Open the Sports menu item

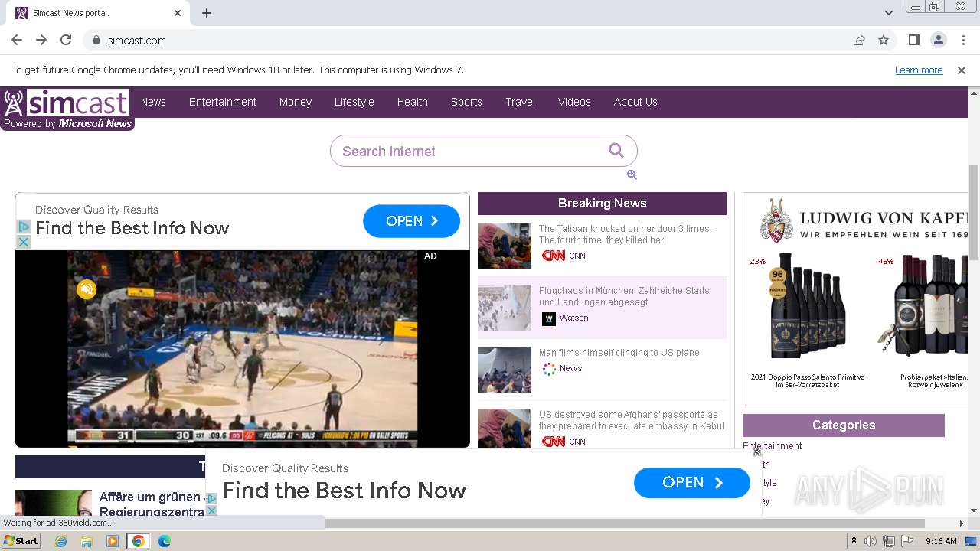[x=466, y=102]
